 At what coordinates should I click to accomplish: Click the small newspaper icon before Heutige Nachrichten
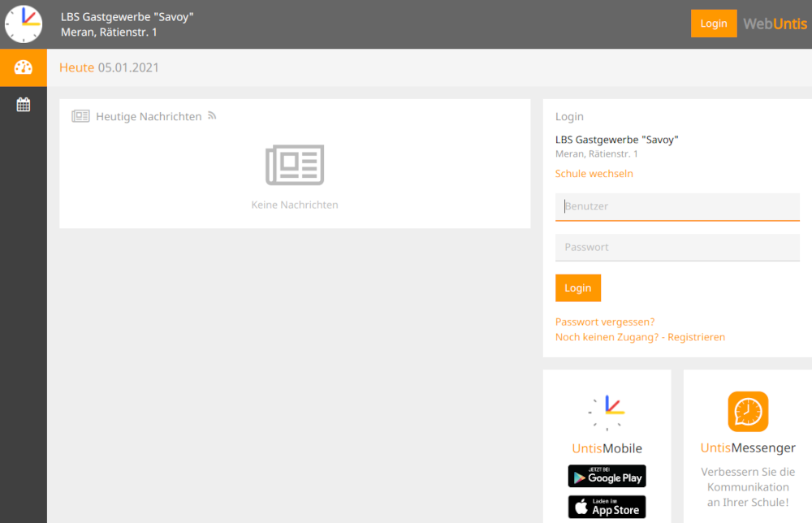(x=80, y=116)
